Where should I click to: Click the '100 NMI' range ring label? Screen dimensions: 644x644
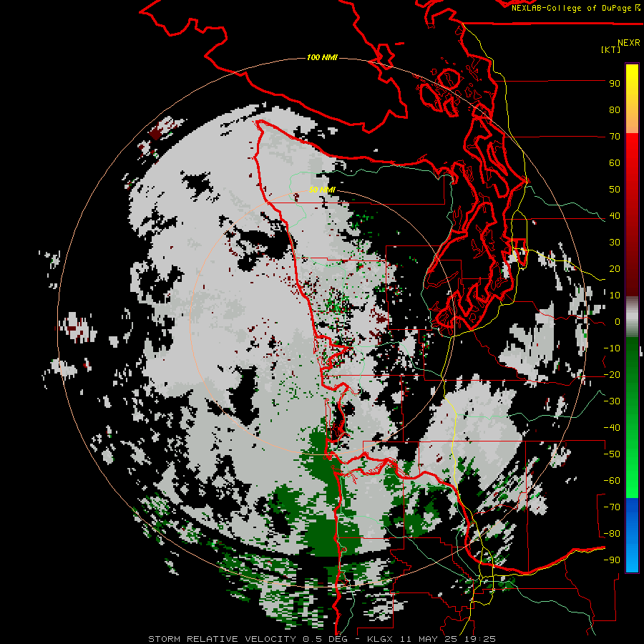(323, 57)
